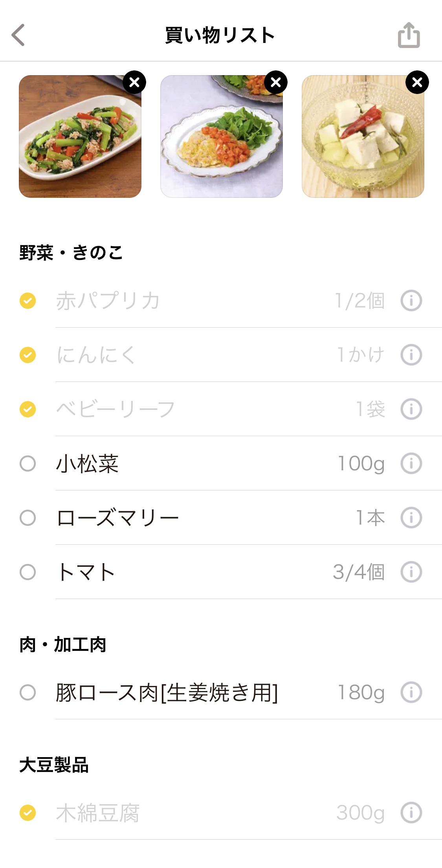View info for 小松菜 100g
This screenshot has height=868, width=442.
tap(411, 464)
